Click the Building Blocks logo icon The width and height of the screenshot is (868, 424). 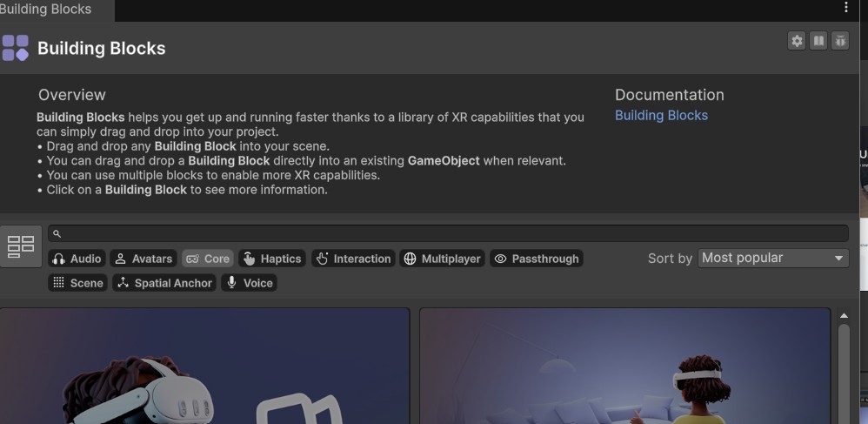pos(16,48)
